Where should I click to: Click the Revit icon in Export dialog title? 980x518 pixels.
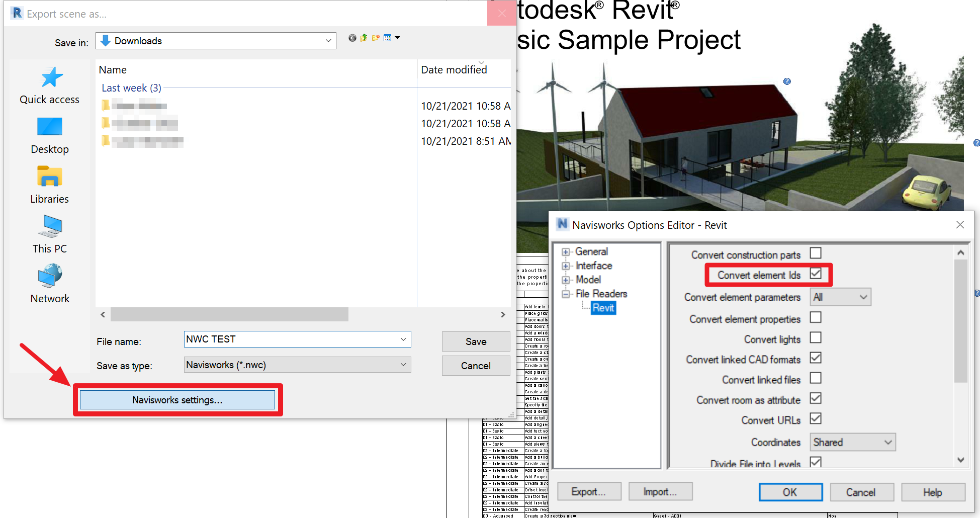[17, 13]
